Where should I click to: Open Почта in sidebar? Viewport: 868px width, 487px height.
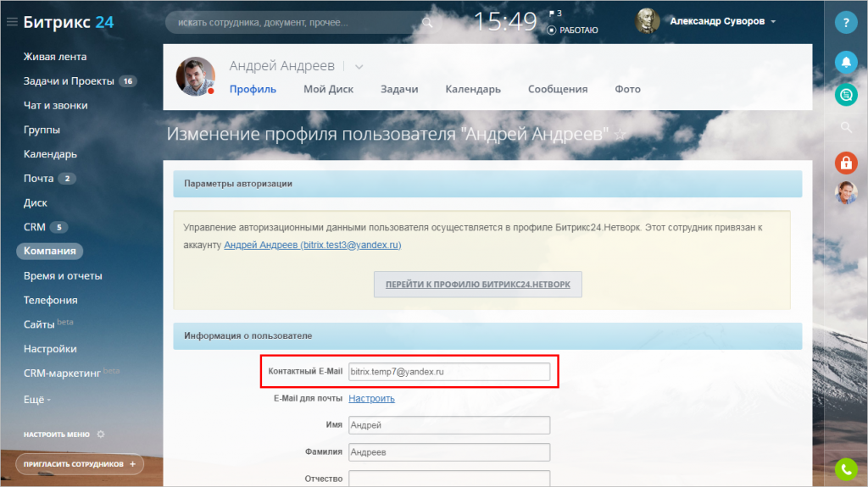point(38,178)
